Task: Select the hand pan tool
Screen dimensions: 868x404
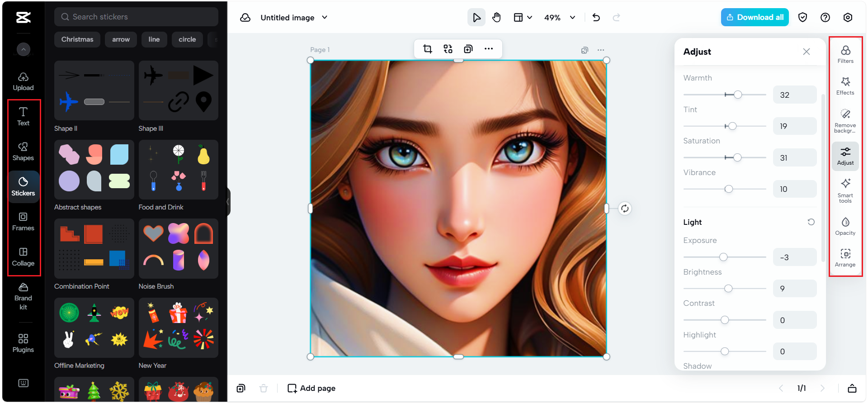Action: point(496,17)
